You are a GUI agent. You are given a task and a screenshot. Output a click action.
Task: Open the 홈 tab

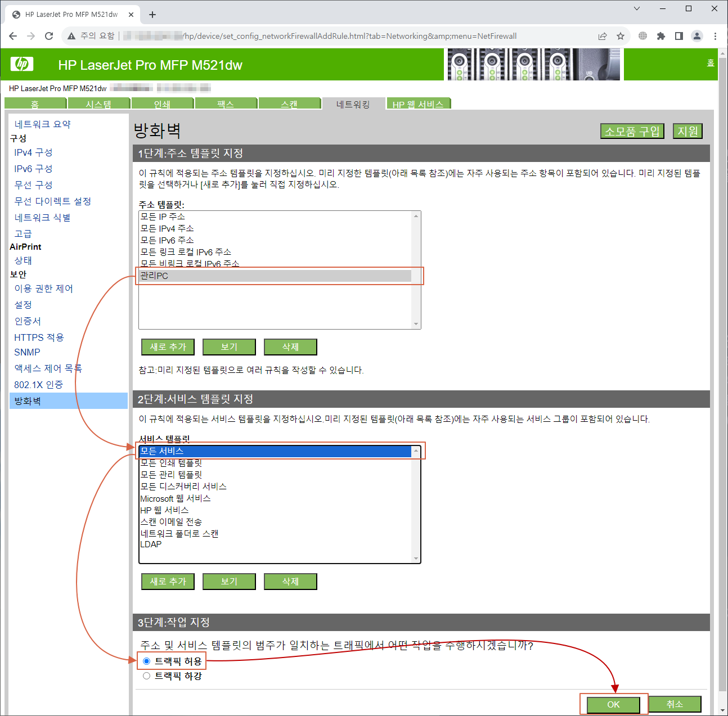pos(35,104)
